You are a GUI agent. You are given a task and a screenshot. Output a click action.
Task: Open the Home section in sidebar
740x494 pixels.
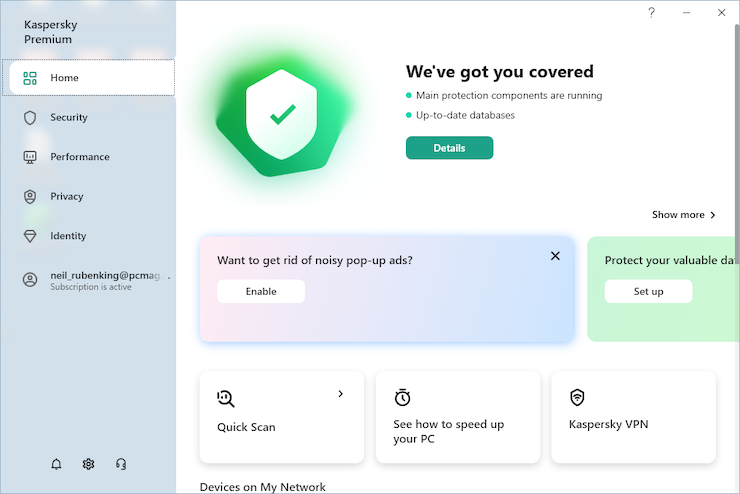tap(88, 77)
